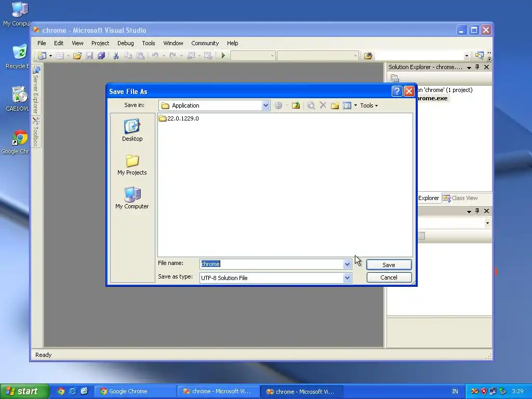This screenshot has width=532, height=399.
Task: Click the Cut scissors icon in toolbar
Action: [116, 56]
